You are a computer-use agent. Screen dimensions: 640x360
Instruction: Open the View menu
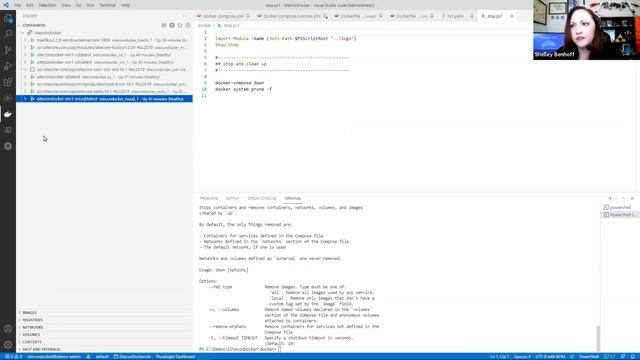66,5
